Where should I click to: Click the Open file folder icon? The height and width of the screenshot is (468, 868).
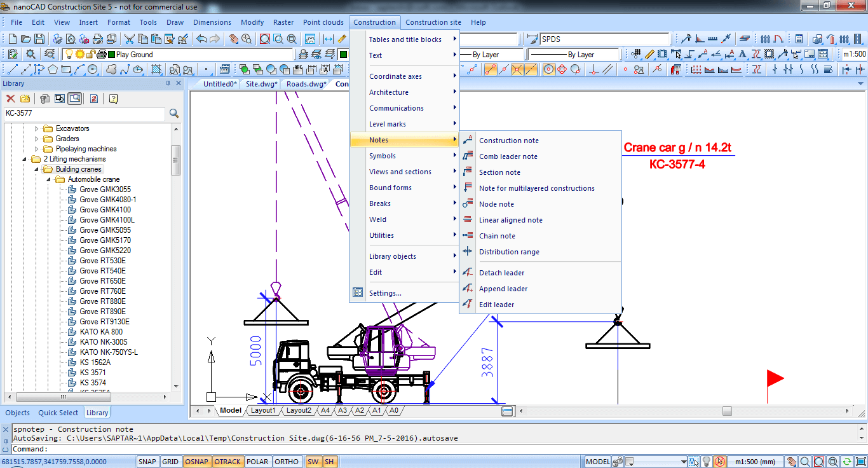[26, 39]
